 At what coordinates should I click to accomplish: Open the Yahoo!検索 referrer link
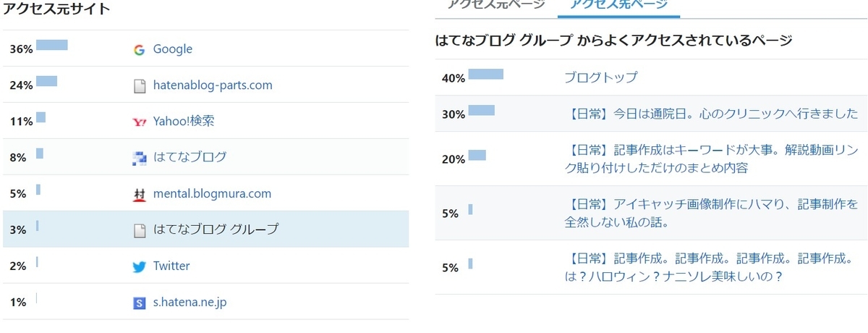[x=184, y=122]
